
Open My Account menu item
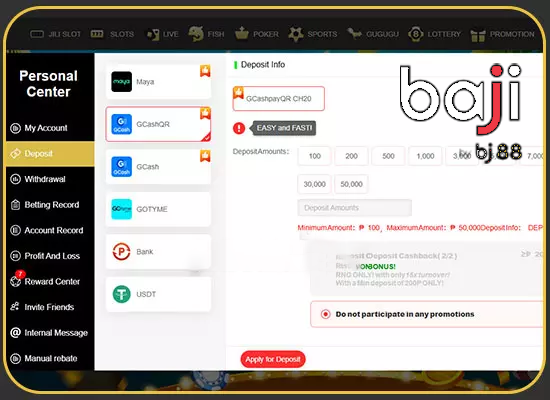(x=50, y=128)
